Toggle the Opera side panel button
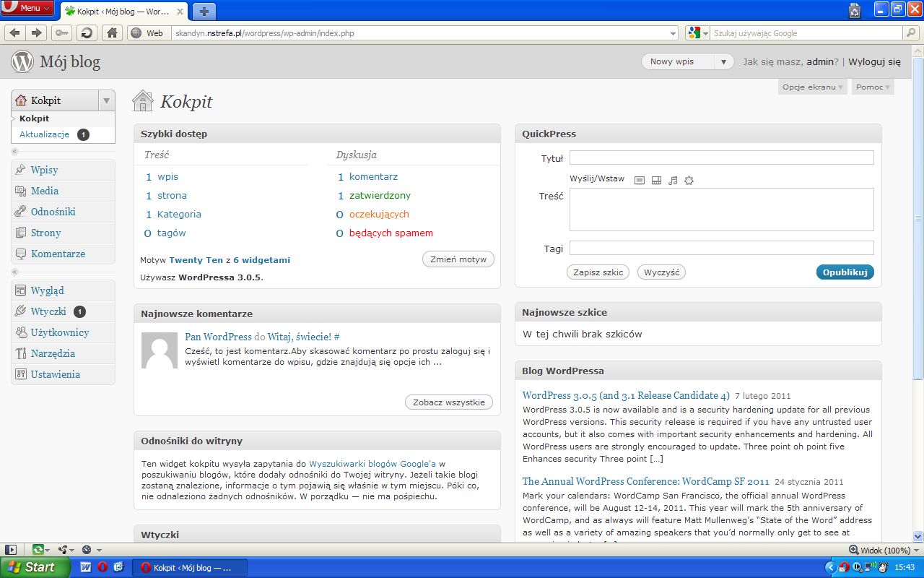The height and width of the screenshot is (578, 924). click(11, 550)
